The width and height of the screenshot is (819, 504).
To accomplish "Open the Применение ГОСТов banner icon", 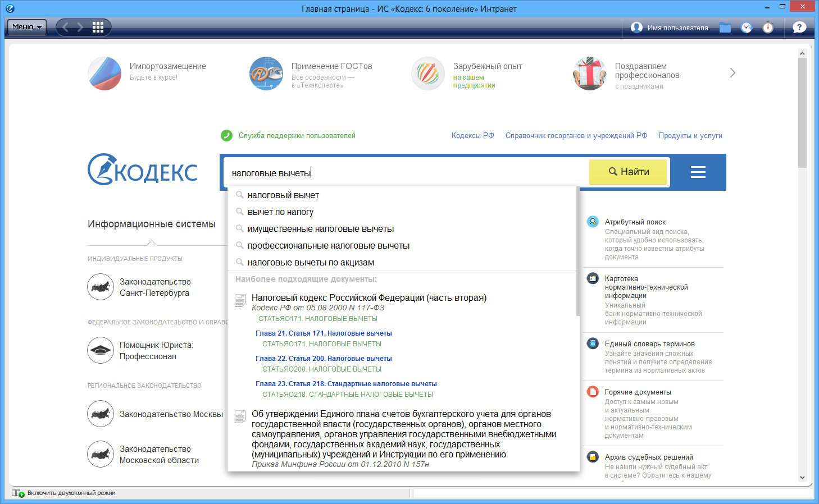I will tap(266, 74).
